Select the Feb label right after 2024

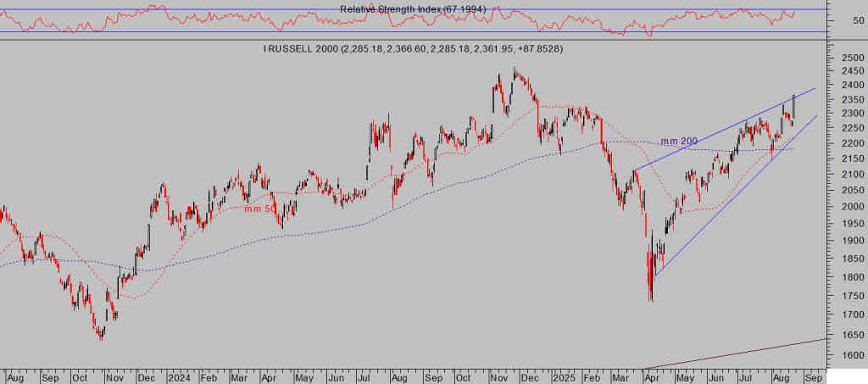pos(209,378)
